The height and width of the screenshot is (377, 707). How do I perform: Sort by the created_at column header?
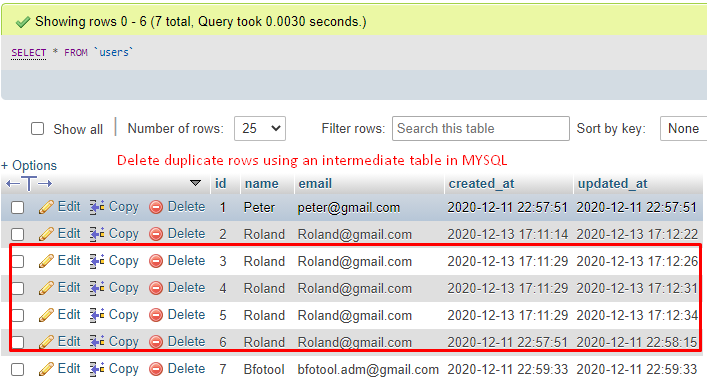482,184
